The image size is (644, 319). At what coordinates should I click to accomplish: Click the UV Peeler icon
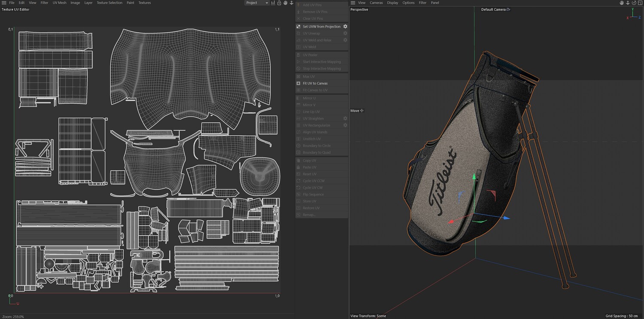pyautogui.click(x=299, y=55)
